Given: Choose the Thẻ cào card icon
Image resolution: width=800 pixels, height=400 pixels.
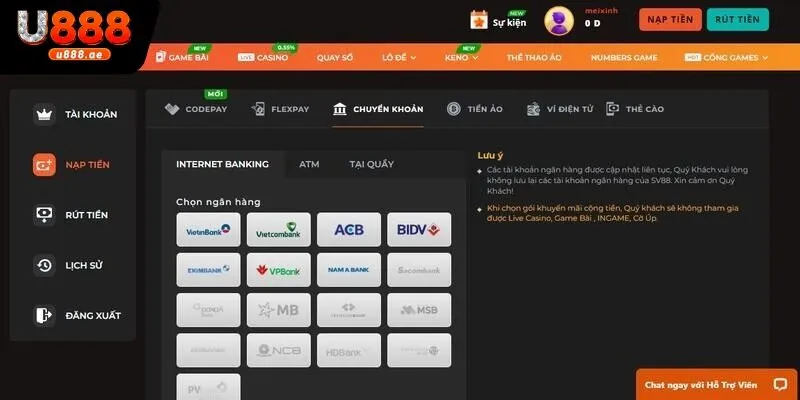Looking at the screenshot, I should [x=612, y=109].
